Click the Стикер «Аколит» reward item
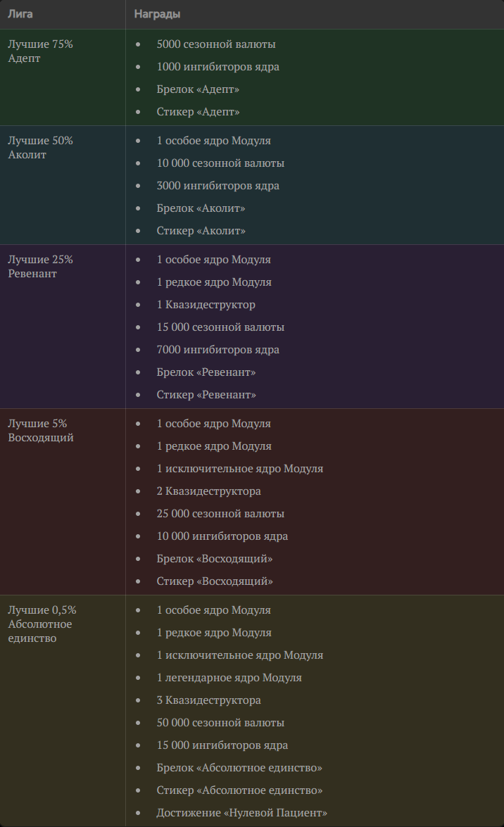This screenshot has height=827, width=504. [x=201, y=231]
